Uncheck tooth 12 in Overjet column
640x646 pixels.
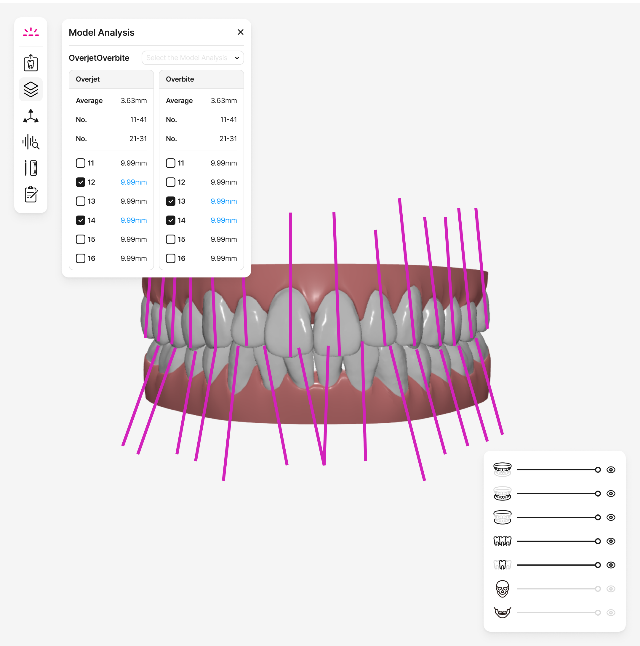(x=80, y=182)
